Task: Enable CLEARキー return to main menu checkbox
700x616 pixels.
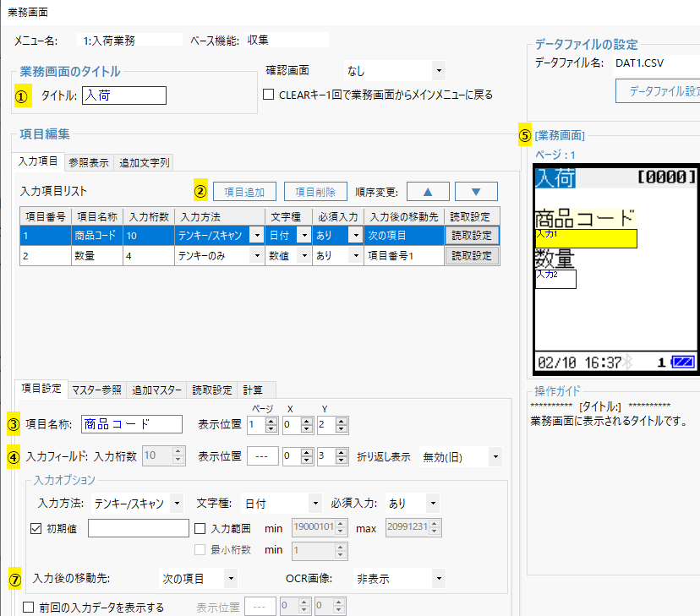Action: coord(269,95)
